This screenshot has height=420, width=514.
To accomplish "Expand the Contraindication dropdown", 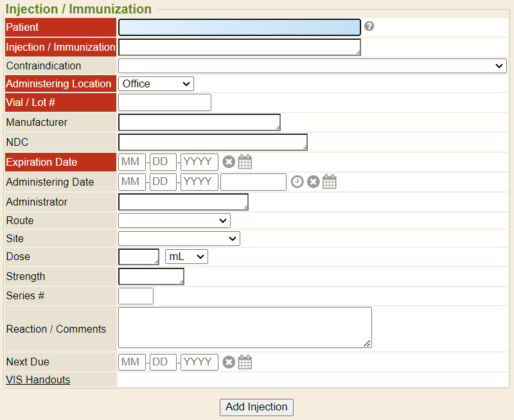I will coord(312,66).
